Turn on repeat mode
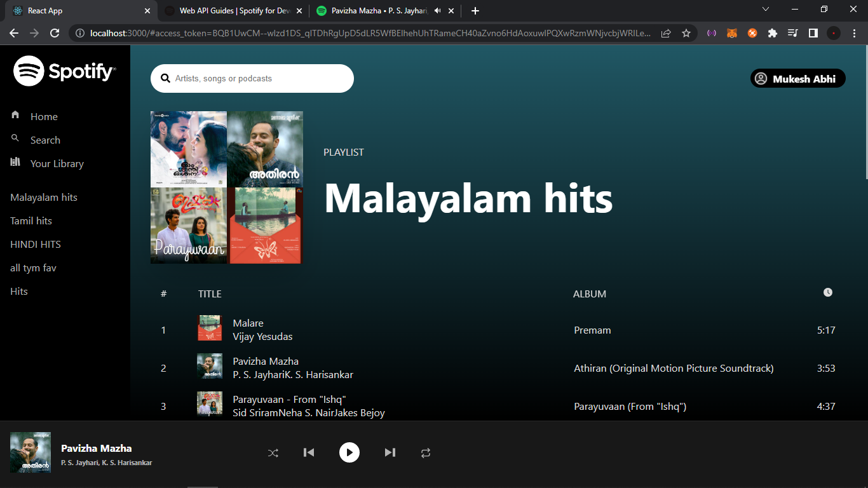The width and height of the screenshot is (868, 488). [x=424, y=452]
